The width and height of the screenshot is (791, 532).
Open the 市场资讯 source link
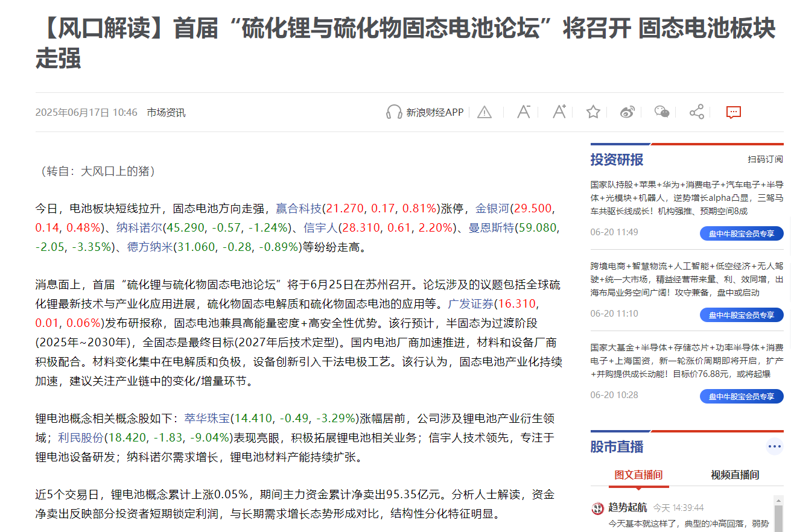click(166, 112)
